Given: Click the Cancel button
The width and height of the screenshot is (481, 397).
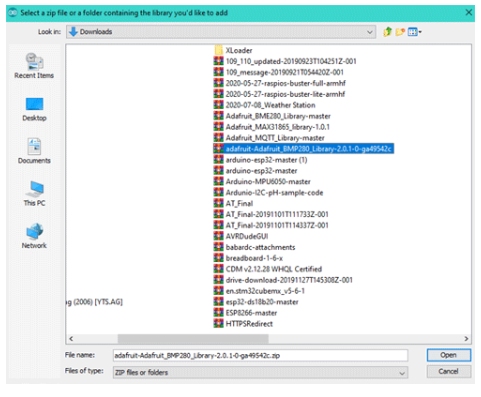Looking at the screenshot, I should pos(449,371).
